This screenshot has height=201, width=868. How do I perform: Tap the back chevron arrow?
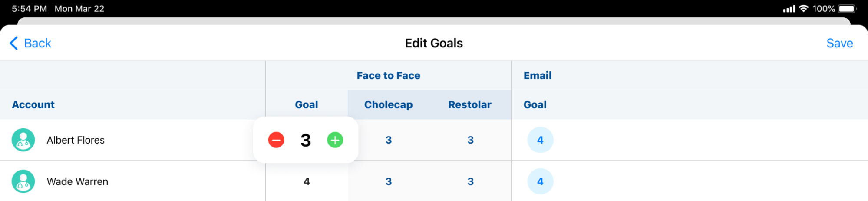tap(14, 43)
